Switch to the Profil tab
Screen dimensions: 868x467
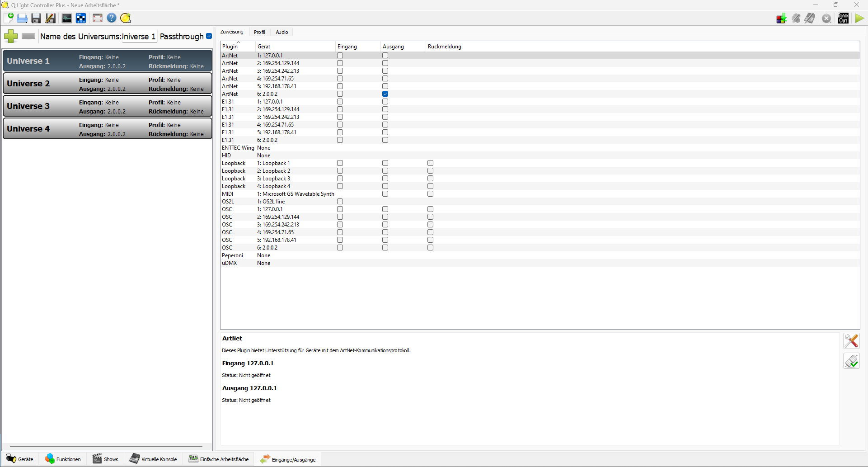[259, 32]
